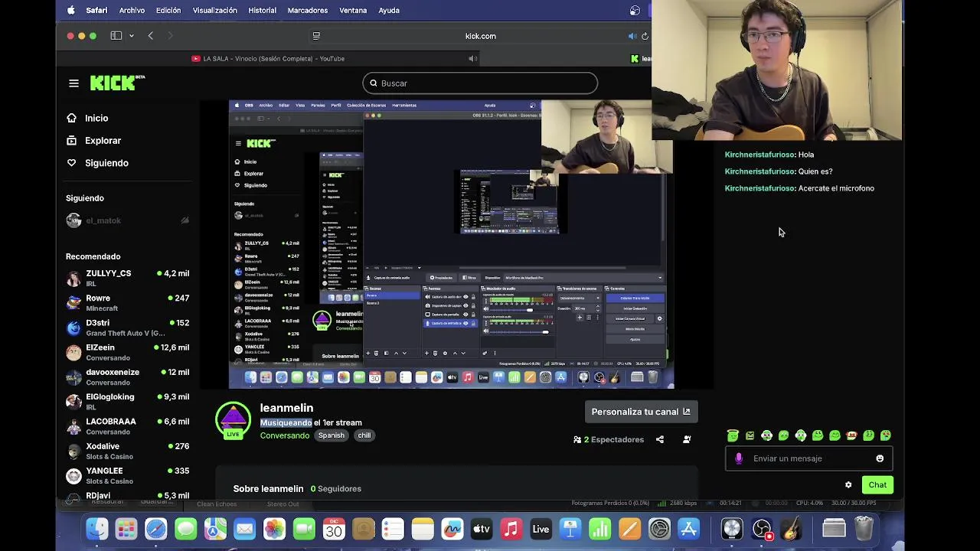Open Ableton Live from the Dock
The width and height of the screenshot is (980, 551).
(x=541, y=529)
